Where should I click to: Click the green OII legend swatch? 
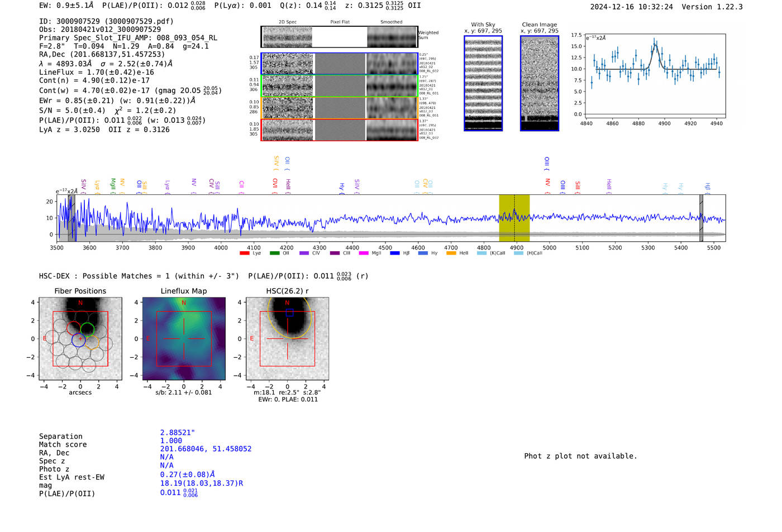tap(274, 253)
